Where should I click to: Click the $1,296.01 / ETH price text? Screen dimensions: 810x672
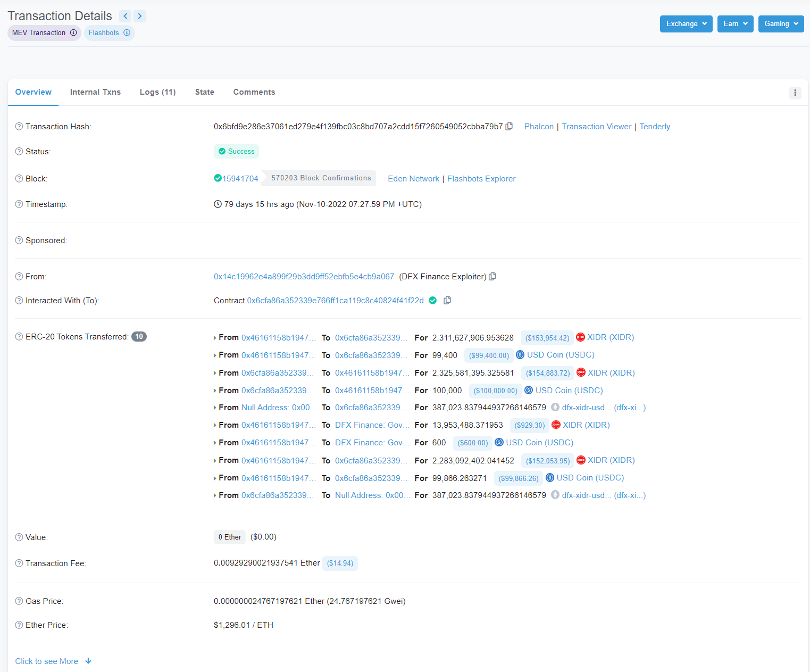point(244,625)
